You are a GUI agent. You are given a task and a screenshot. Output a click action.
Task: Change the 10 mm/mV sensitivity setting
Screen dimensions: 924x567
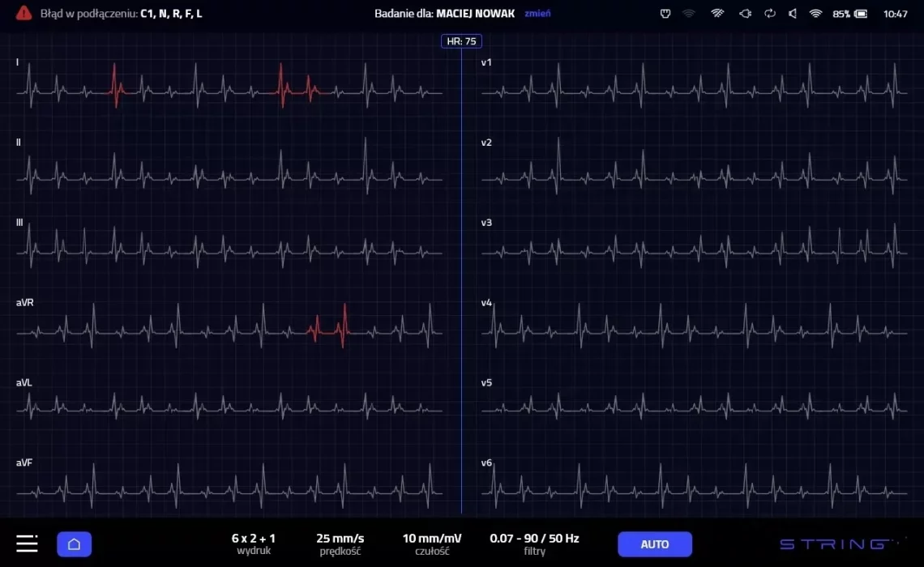[x=432, y=544]
